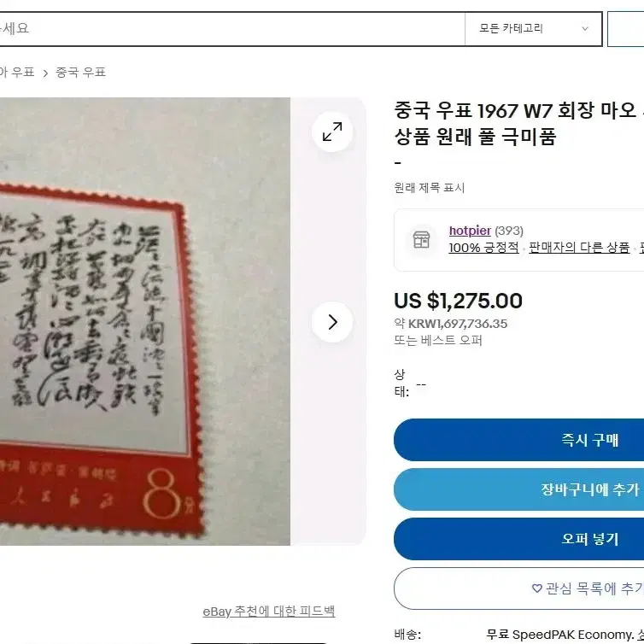View the 100% 긍정적 feedback link
Screen dimensions: 644x644
coord(483,248)
